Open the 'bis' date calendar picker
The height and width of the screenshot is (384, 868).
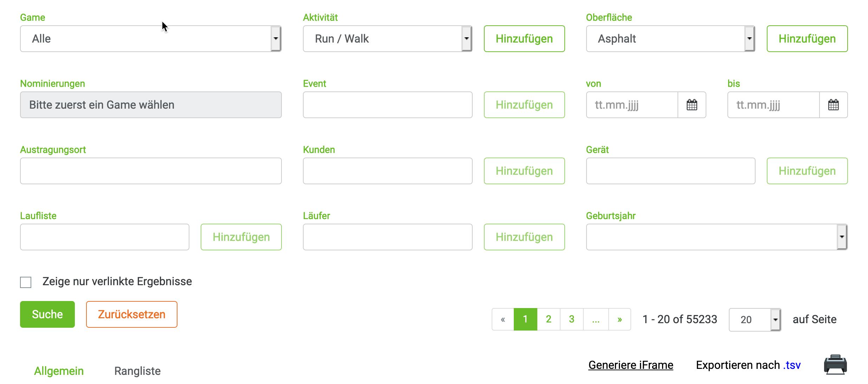(833, 105)
